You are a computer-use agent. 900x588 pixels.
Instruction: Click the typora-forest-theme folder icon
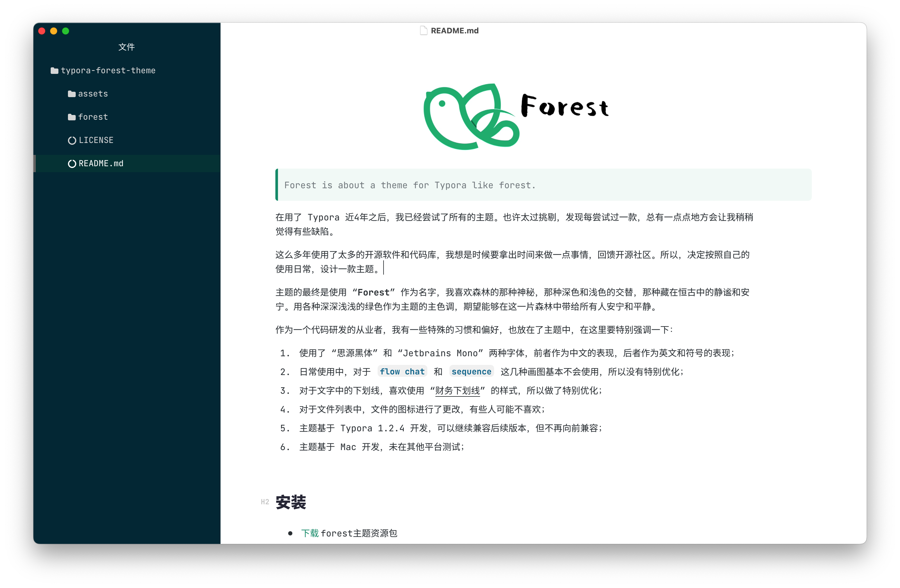(x=55, y=71)
